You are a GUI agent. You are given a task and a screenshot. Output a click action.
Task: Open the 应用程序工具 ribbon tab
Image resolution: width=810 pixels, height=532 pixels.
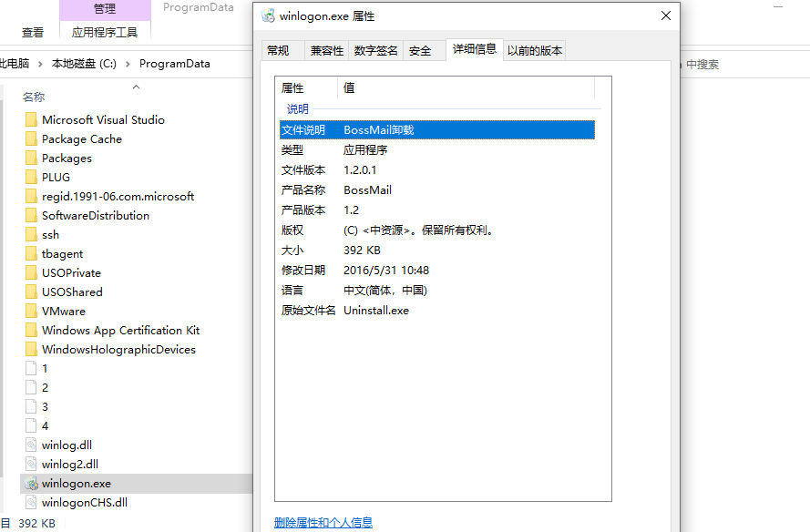tap(105, 33)
